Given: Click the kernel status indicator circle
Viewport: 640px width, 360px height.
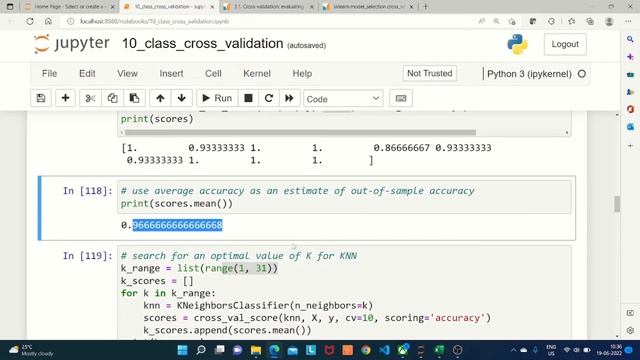Looking at the screenshot, I should click(x=582, y=74).
